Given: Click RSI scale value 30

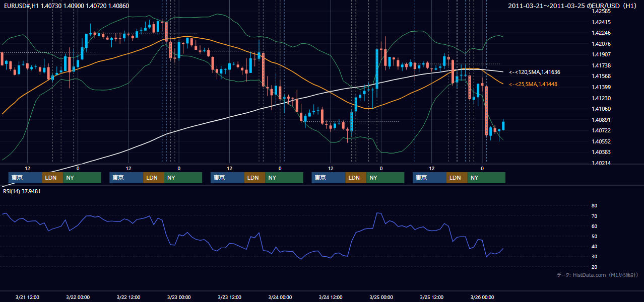Looking at the screenshot, I should 594,256.
